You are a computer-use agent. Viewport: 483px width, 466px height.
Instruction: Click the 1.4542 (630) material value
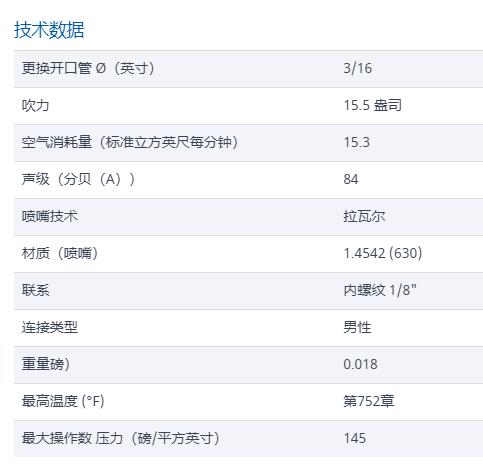[383, 253]
